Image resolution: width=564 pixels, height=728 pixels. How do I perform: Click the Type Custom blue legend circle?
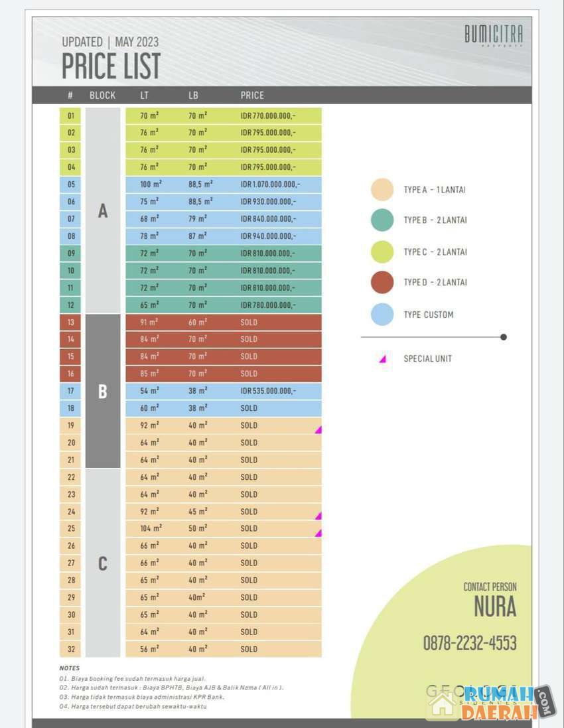click(x=382, y=315)
